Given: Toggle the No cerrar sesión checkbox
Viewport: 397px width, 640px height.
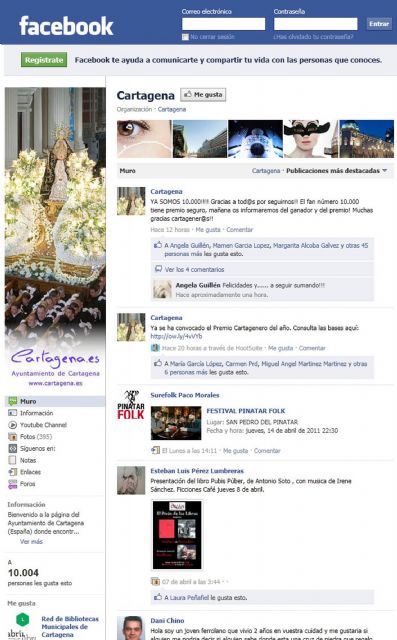Looking at the screenshot, I should pyautogui.click(x=185, y=37).
